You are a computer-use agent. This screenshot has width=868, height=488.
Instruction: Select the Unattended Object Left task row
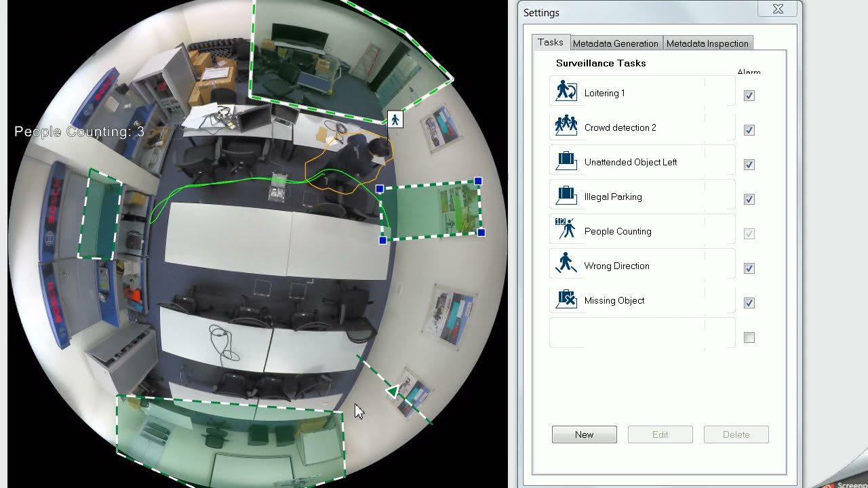pos(642,161)
